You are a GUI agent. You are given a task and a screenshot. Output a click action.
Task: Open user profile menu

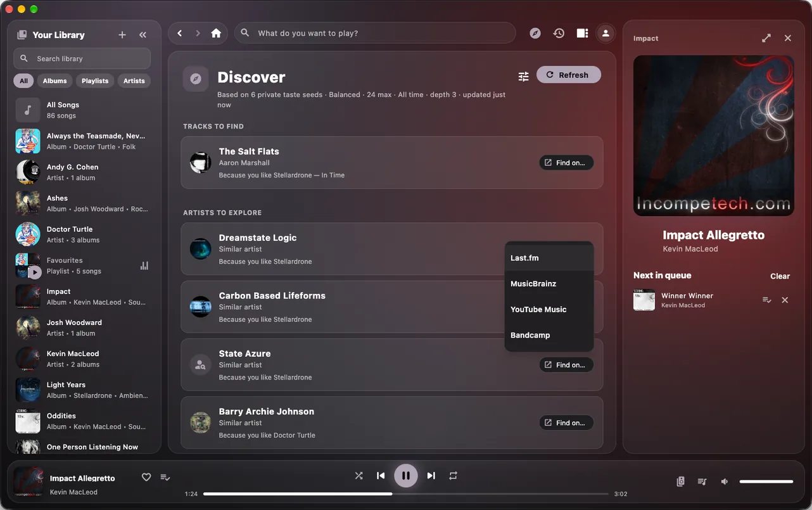click(x=606, y=33)
